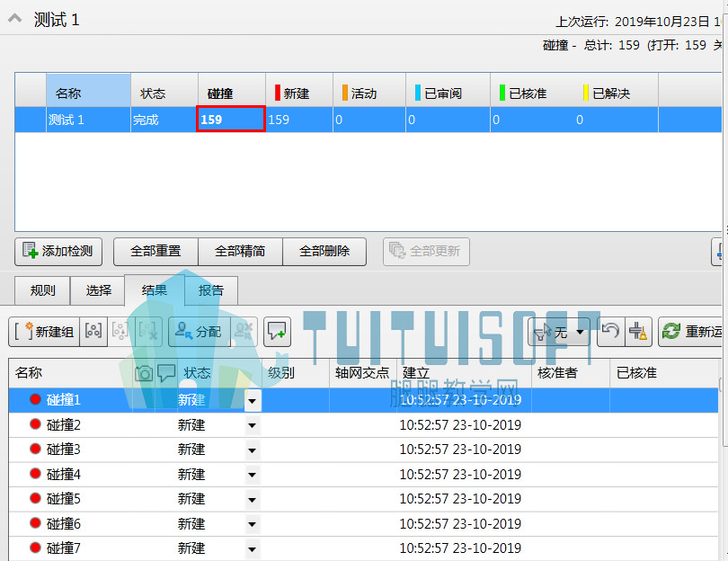The width and height of the screenshot is (728, 561).
Task: Click the red status dot of 碰撞5
Action: click(35, 498)
